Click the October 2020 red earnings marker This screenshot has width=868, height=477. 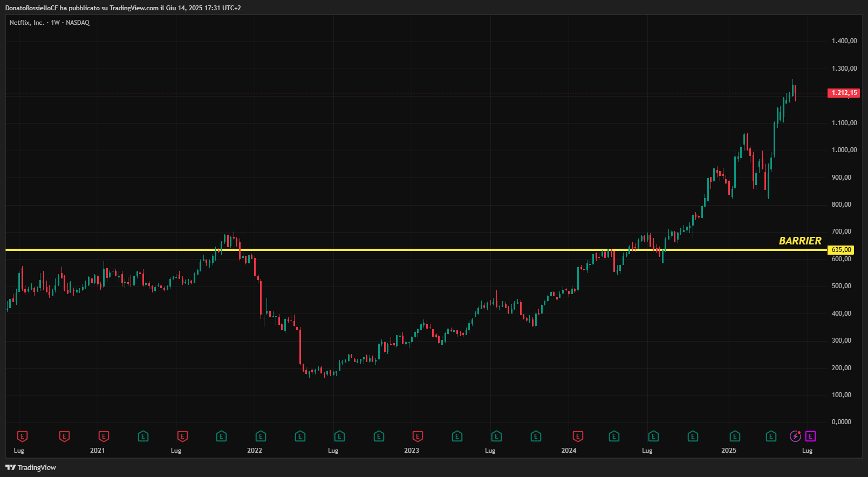[64, 436]
